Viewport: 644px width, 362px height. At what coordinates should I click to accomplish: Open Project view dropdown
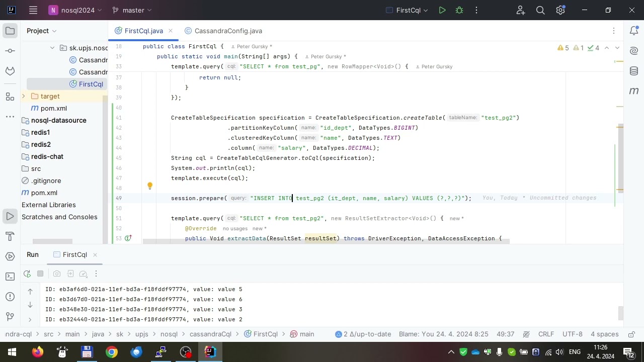[42, 31]
